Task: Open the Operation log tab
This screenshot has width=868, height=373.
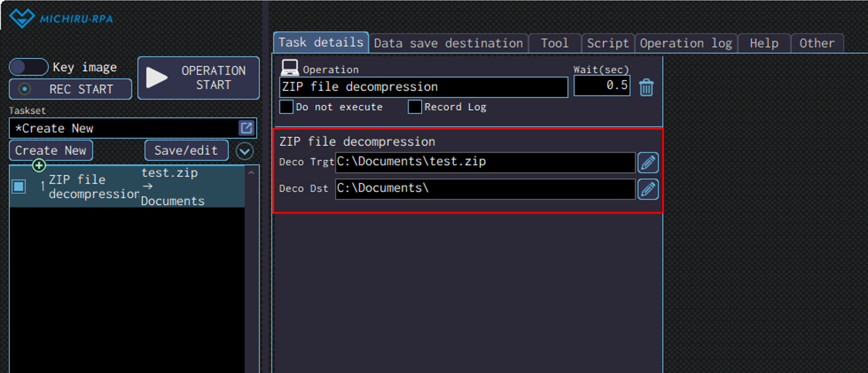Action: [686, 43]
